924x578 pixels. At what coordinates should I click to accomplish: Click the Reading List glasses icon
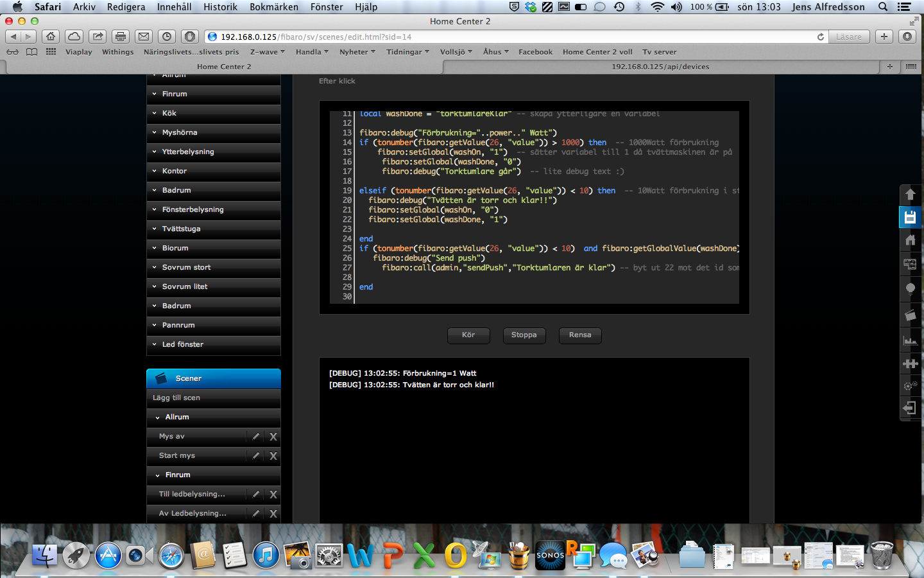pyautogui.click(x=13, y=52)
